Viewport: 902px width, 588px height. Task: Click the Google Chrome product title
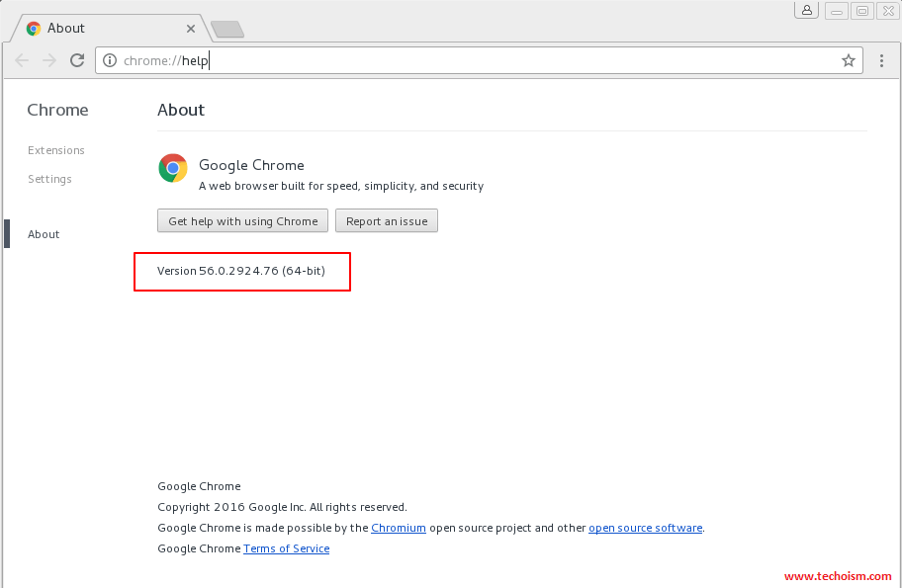tap(251, 166)
